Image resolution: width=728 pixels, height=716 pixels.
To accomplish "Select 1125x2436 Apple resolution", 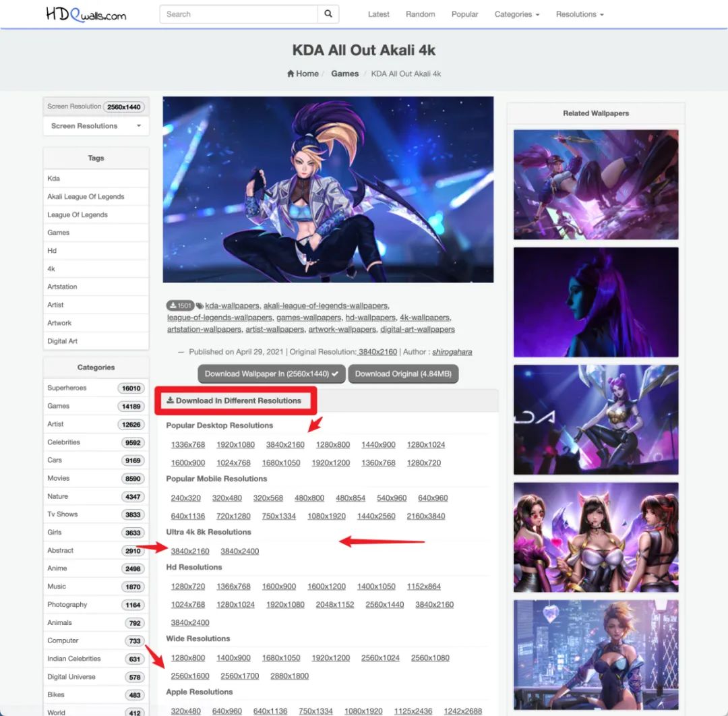I will 413,711.
